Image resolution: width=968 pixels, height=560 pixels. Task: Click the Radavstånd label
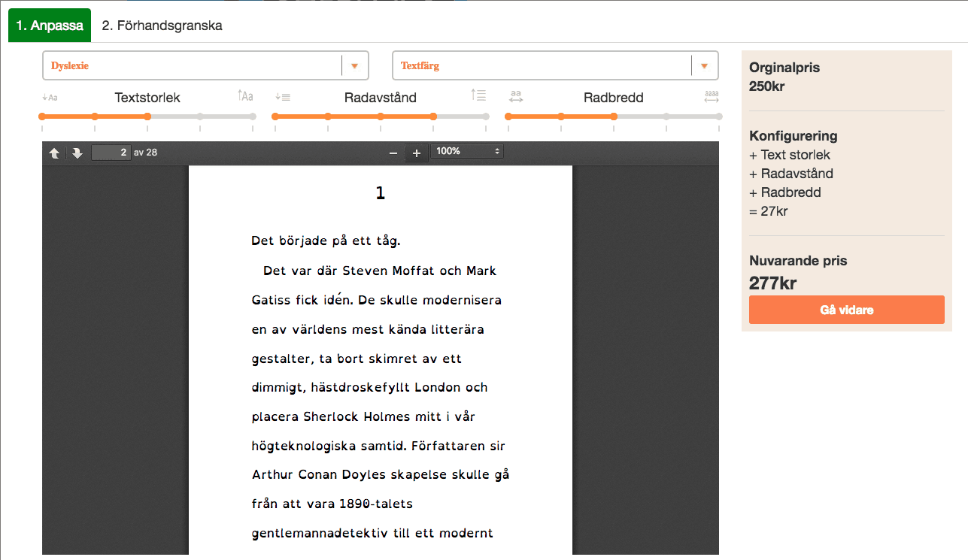click(x=381, y=98)
